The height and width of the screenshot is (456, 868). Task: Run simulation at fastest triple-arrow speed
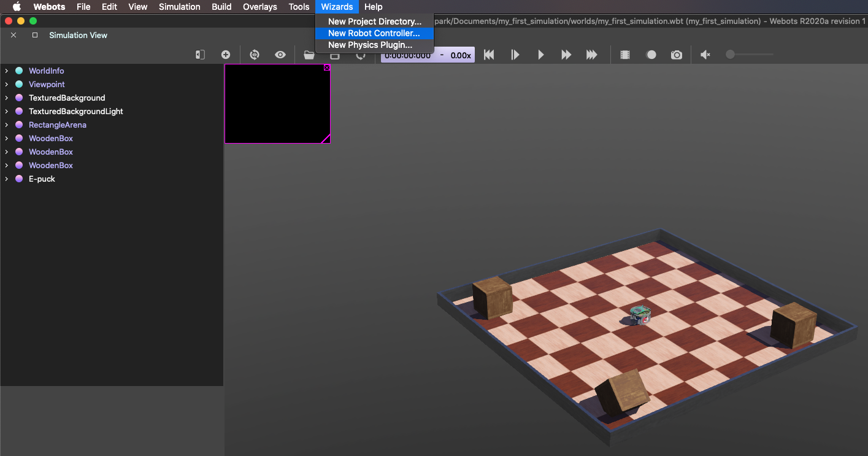click(x=592, y=55)
